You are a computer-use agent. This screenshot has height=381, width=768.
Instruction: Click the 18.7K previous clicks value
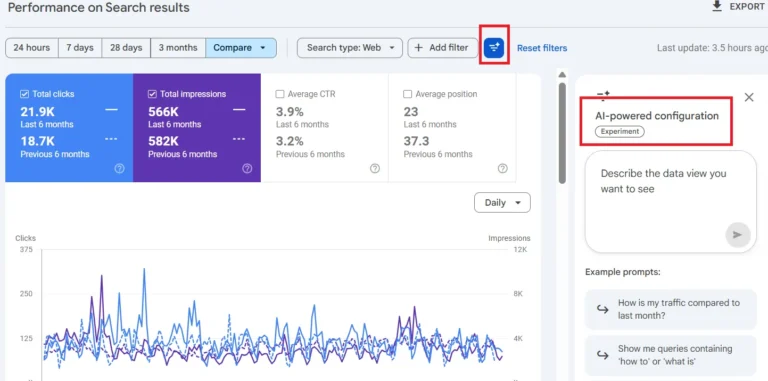coord(37,142)
